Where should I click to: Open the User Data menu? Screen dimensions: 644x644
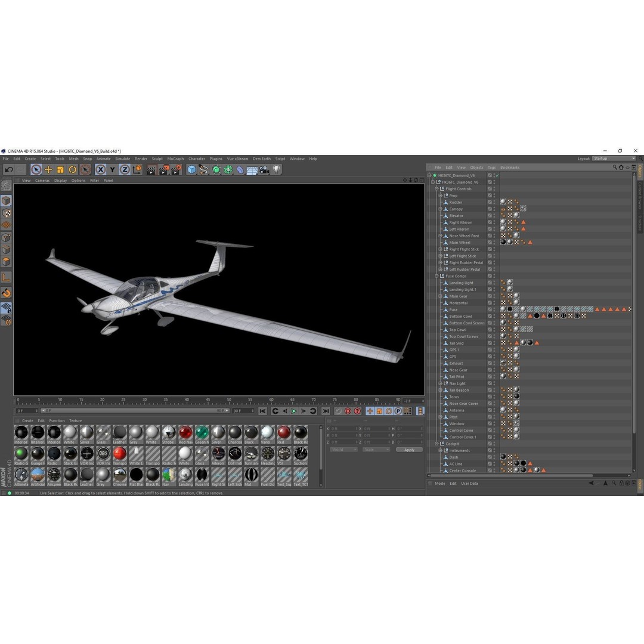coord(469,484)
